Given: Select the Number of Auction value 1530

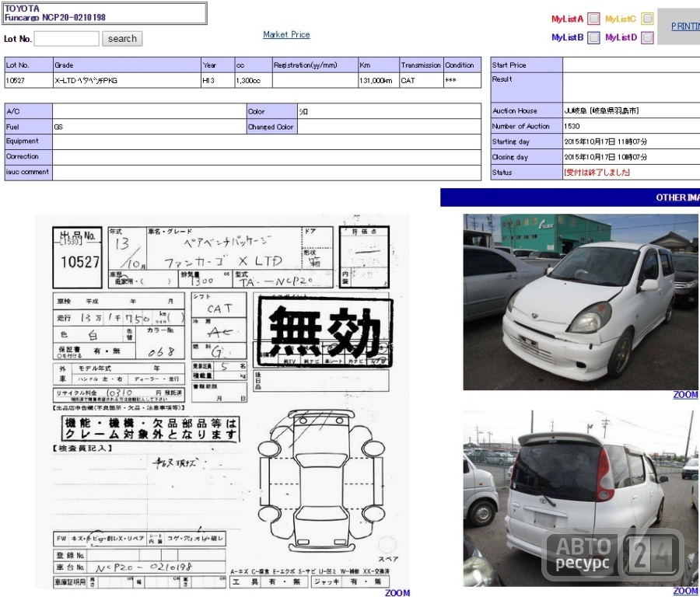Looking at the screenshot, I should (572, 126).
